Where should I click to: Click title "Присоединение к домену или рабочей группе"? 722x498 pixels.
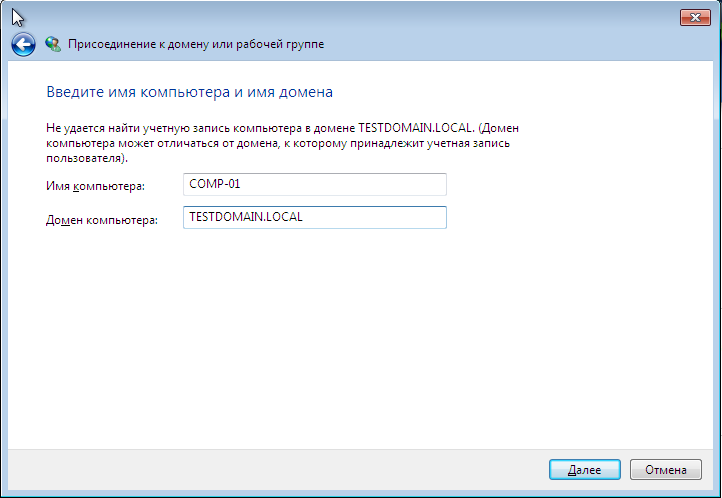click(x=195, y=44)
